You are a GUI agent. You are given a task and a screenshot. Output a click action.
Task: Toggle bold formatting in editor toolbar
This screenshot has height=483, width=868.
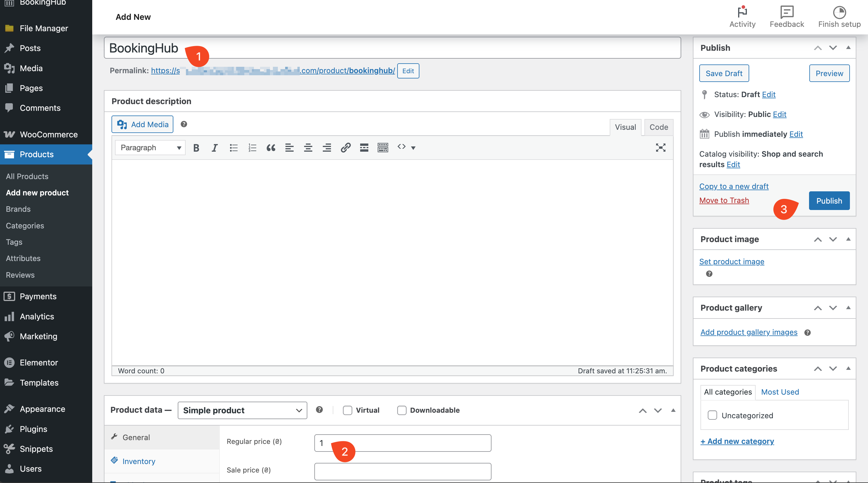(x=196, y=148)
